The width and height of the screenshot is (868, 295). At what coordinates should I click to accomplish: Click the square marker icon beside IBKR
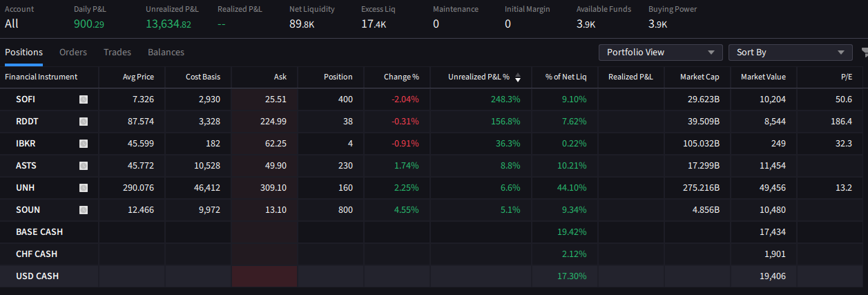[84, 144]
